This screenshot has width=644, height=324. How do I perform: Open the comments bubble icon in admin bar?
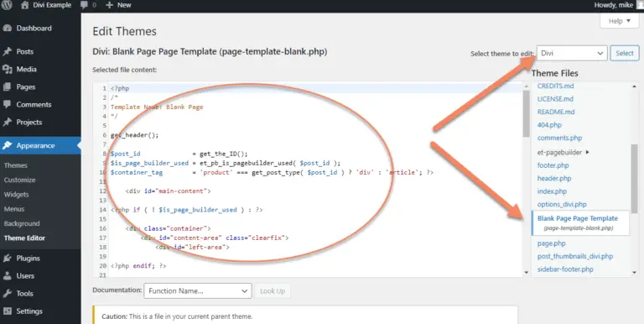pyautogui.click(x=84, y=5)
